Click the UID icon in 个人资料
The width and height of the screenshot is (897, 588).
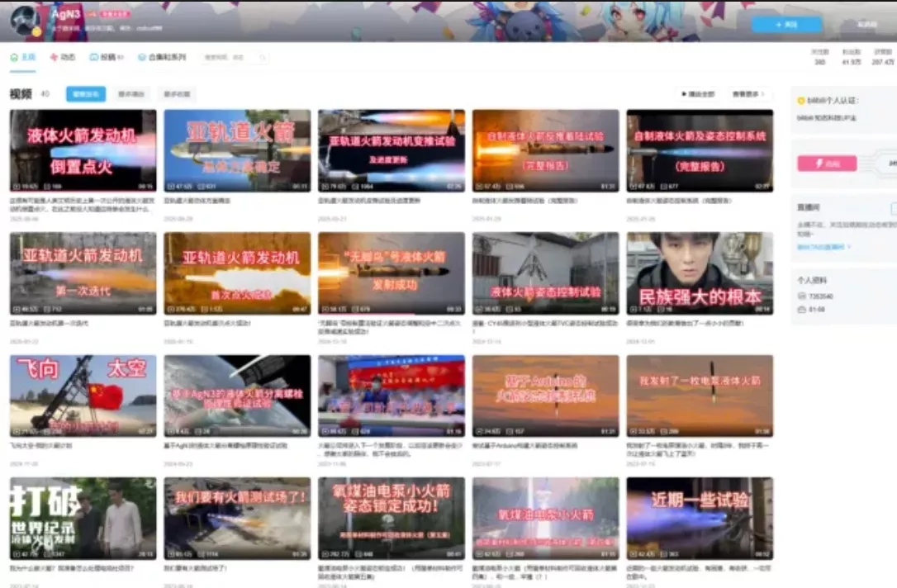(x=802, y=296)
